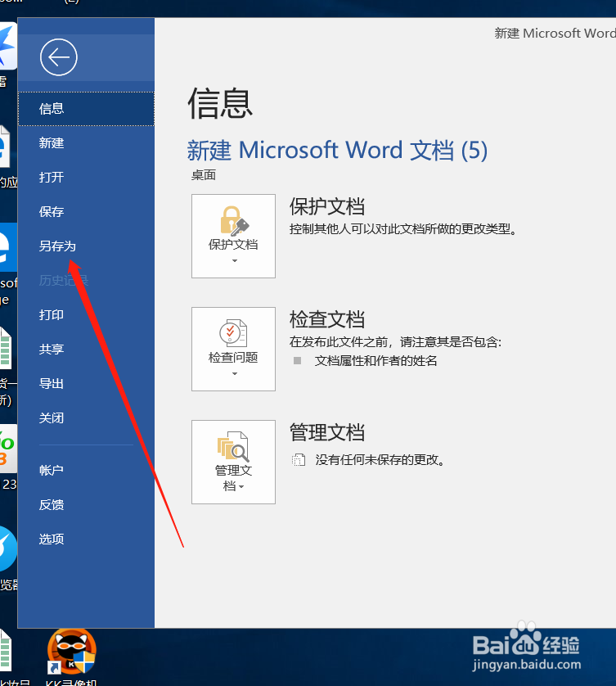Screen dimensions: 616x686
Task: Open Word 选项 settings
Action: coord(86,539)
